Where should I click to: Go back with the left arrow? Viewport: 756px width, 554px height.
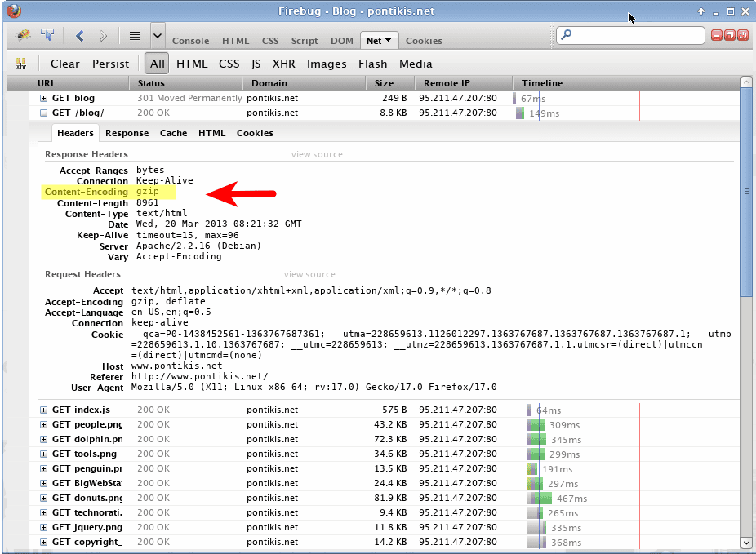pyautogui.click(x=79, y=35)
